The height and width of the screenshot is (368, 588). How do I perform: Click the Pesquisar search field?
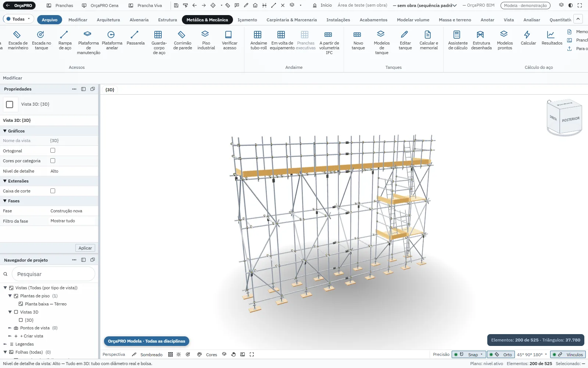point(53,274)
